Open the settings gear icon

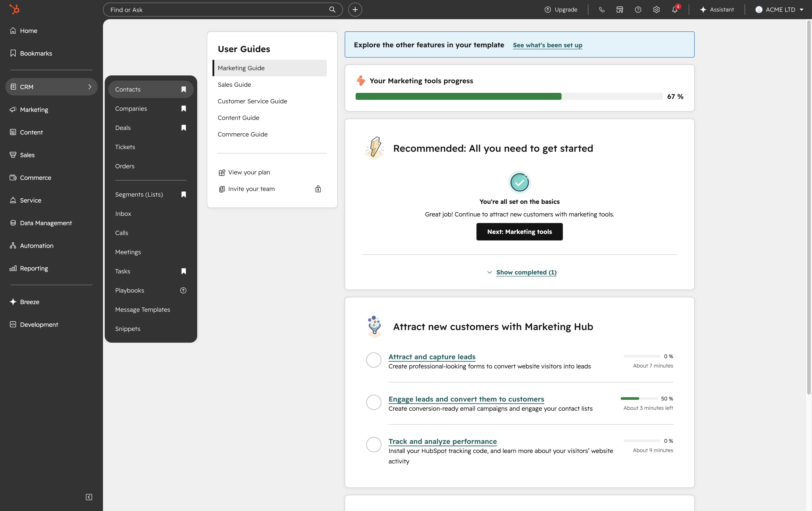coord(656,9)
